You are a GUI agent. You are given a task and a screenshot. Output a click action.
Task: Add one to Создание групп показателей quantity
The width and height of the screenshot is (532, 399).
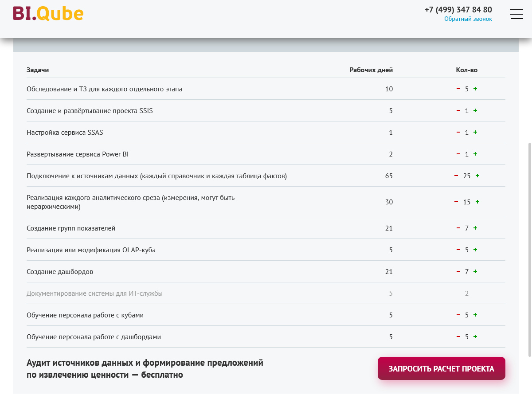click(475, 228)
